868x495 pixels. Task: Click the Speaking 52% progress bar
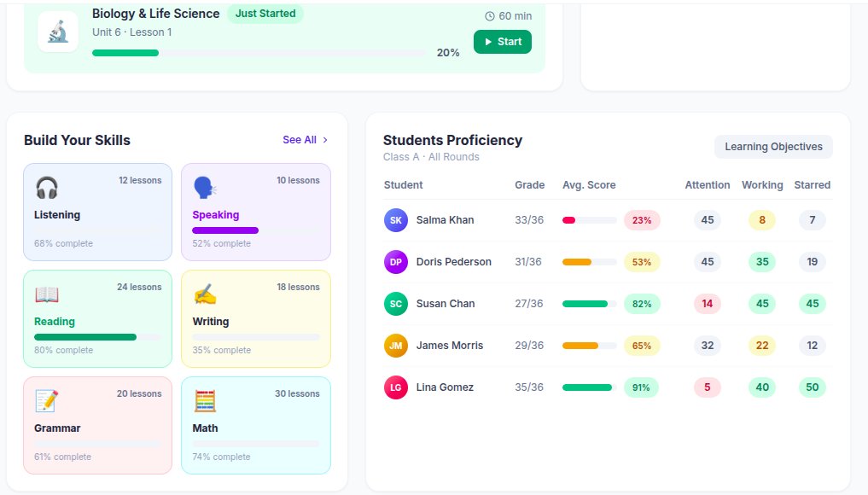pos(256,230)
